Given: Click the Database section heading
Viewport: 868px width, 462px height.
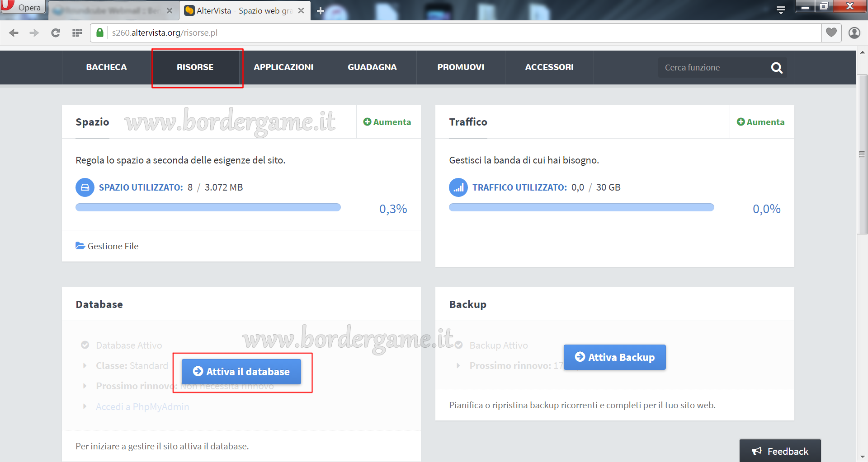Looking at the screenshot, I should tap(99, 304).
